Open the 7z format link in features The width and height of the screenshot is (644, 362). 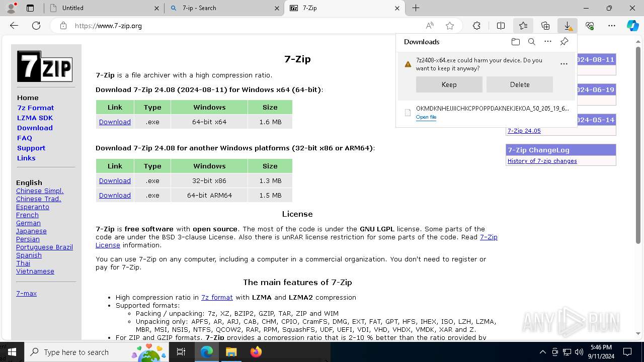[x=217, y=297]
